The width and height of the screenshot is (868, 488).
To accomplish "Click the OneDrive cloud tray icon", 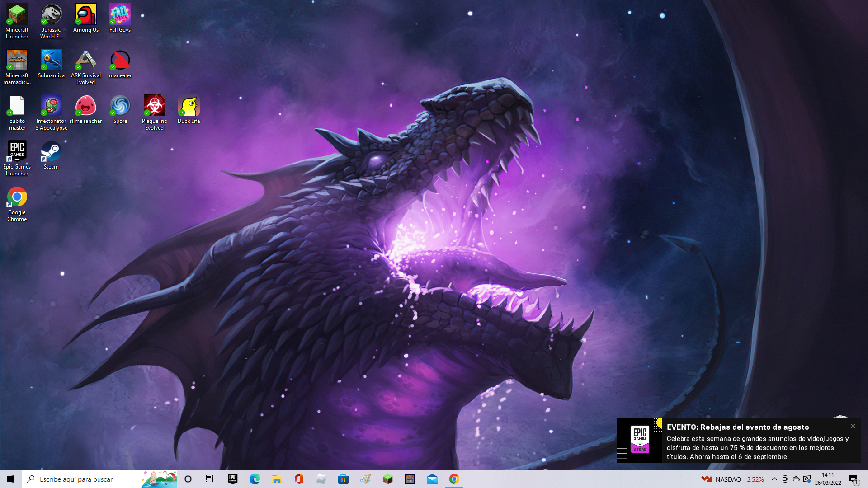I will tap(796, 479).
